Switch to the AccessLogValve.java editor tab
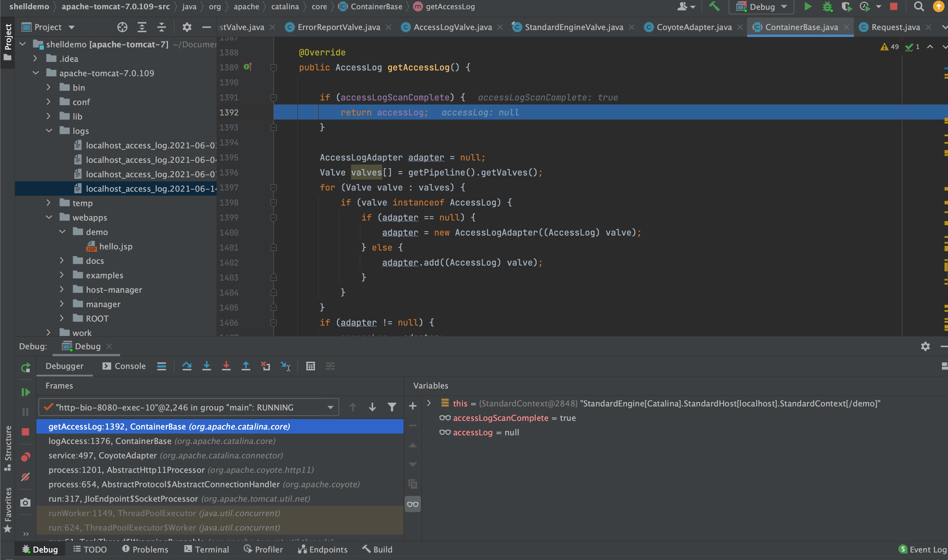The width and height of the screenshot is (948, 560). [x=452, y=27]
